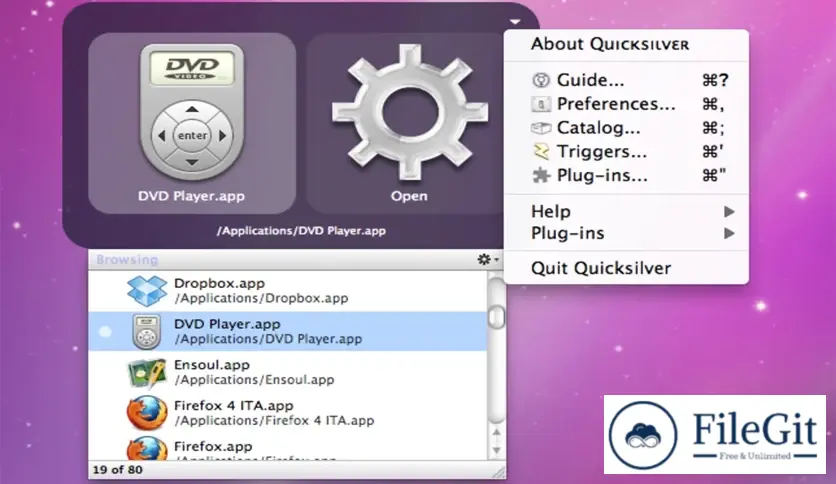This screenshot has height=484, width=836.
Task: Click the /Applications/DVD Player.app path label
Action: [301, 231]
